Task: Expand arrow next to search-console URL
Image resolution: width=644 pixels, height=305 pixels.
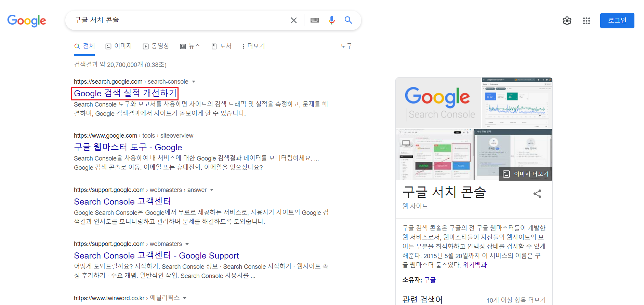Action: click(x=194, y=82)
